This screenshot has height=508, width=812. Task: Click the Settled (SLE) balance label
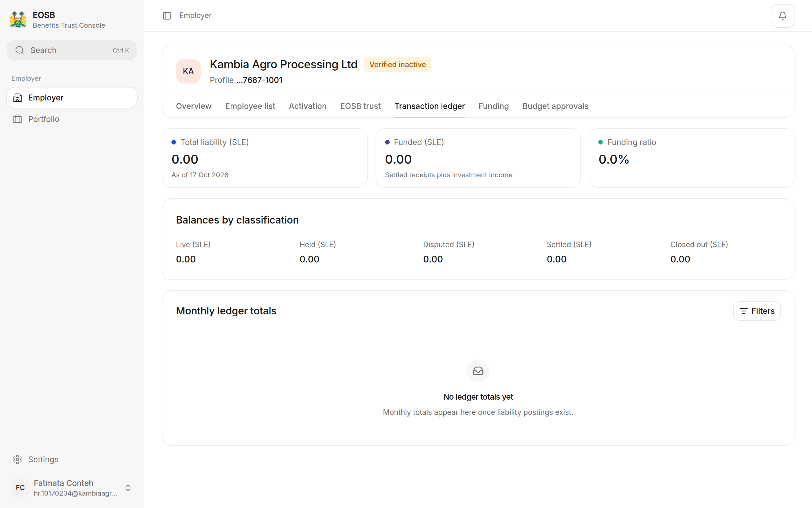coord(569,245)
